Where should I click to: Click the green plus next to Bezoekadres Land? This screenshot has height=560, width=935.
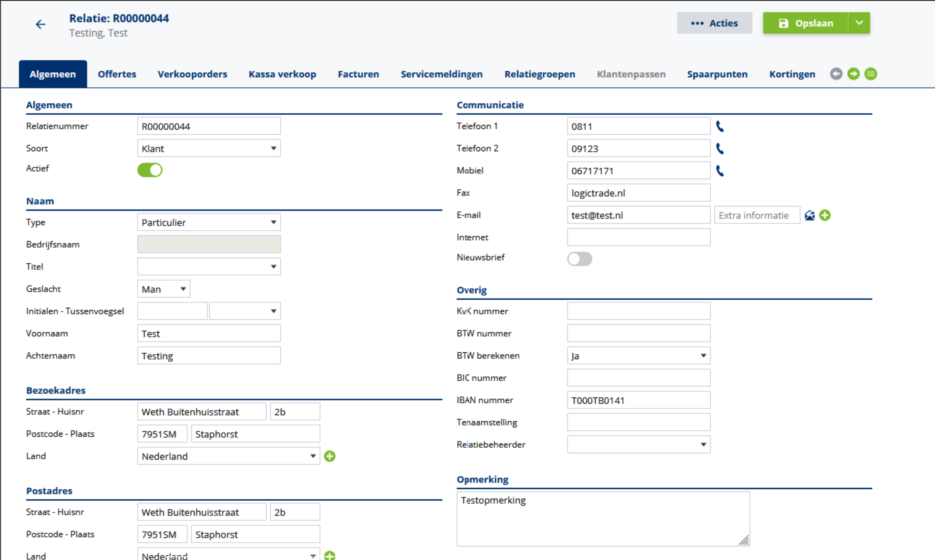point(329,456)
